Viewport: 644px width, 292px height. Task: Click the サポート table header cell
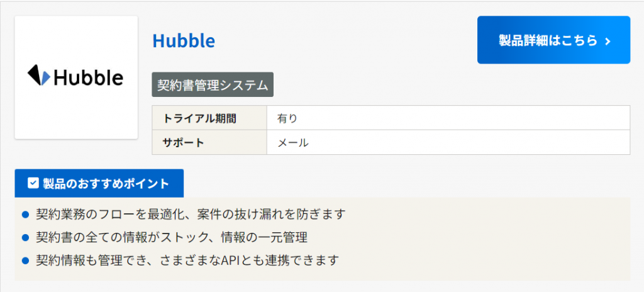coord(209,142)
